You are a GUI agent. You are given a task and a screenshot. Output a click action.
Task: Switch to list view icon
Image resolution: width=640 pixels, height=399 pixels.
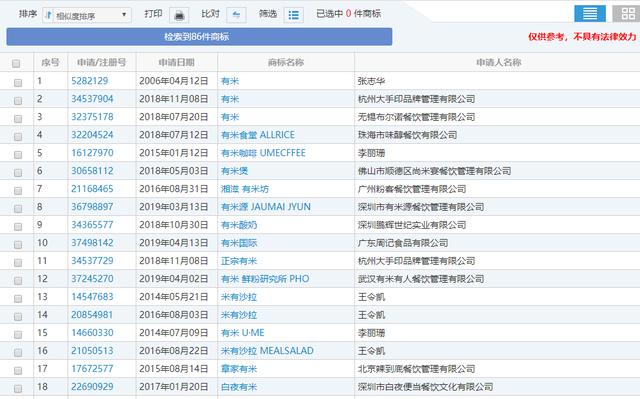[590, 13]
